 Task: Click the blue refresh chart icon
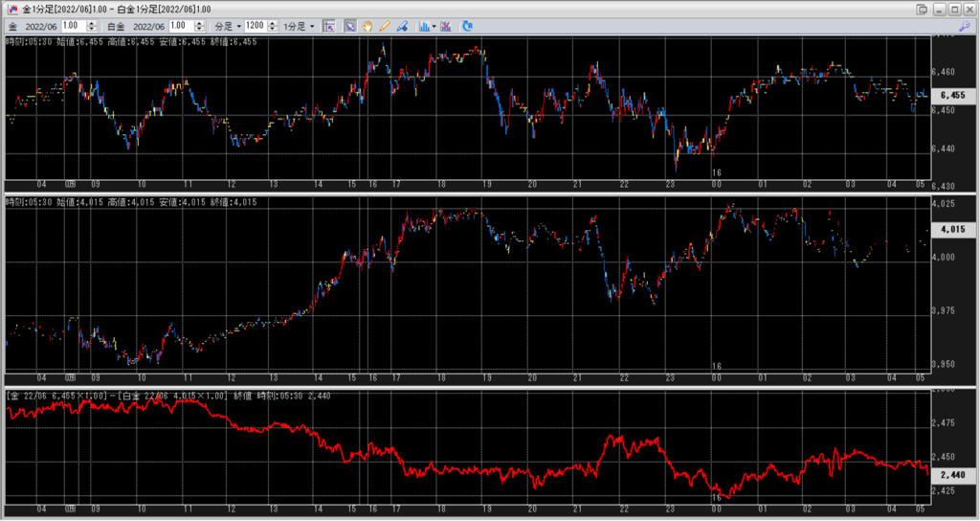click(x=467, y=26)
